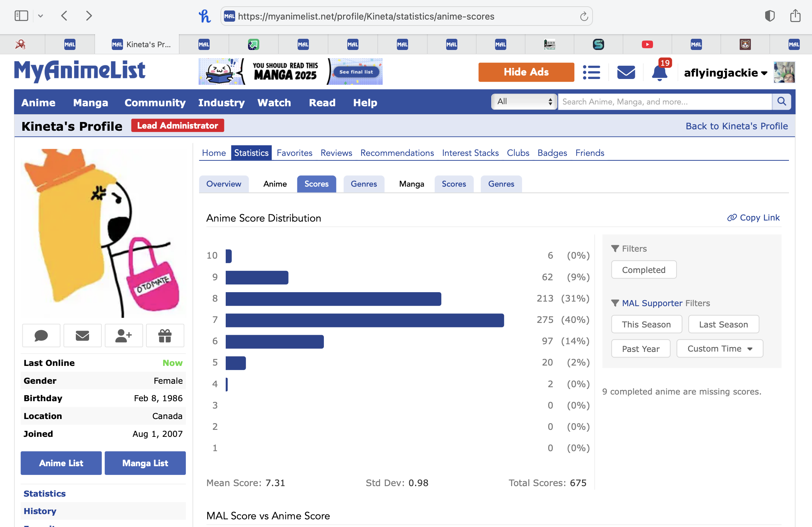Click the mail envelope icon in header
This screenshot has height=527, width=812.
(x=626, y=73)
